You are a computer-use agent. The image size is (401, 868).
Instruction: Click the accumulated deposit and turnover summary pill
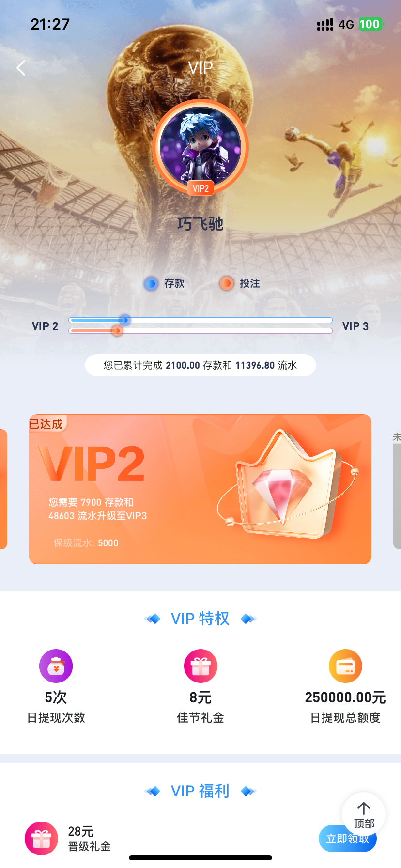[200, 365]
